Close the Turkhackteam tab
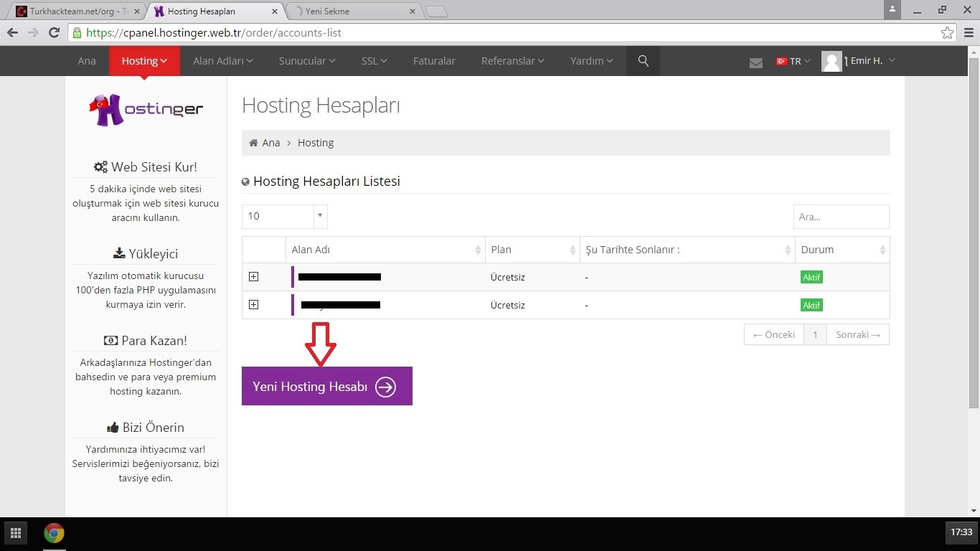The image size is (980, 551). (x=137, y=11)
